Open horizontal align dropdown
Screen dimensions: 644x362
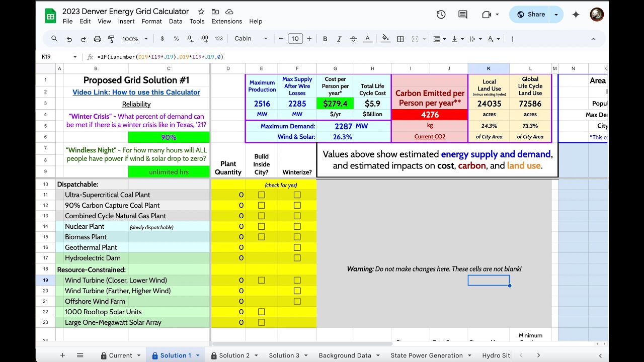tap(440, 39)
